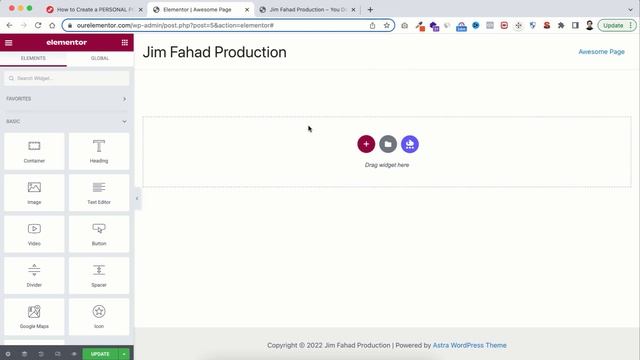Click the gray add template folder button

pos(388,144)
